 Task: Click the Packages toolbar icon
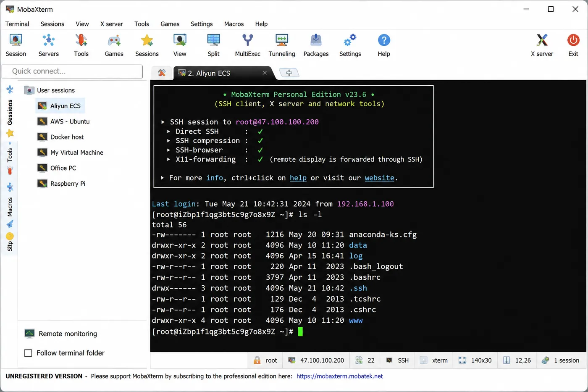[316, 40]
